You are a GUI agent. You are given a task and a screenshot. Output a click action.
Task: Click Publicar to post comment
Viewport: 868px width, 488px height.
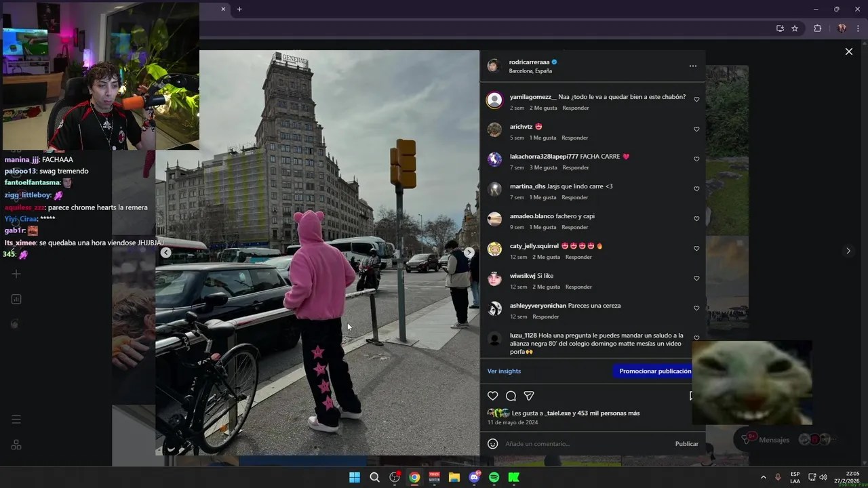(686, 444)
